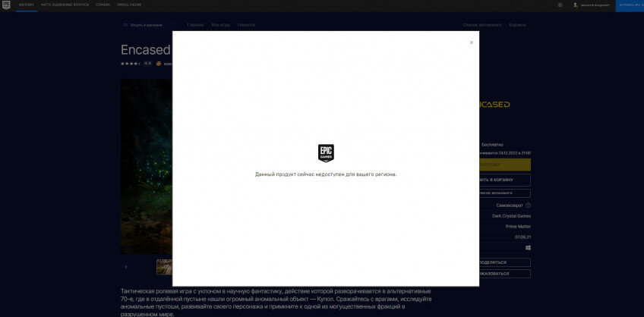Image resolution: width=644 pixels, height=317 pixels.
Task: Click the yellow Загрузка get button
Action: [x=505, y=165]
